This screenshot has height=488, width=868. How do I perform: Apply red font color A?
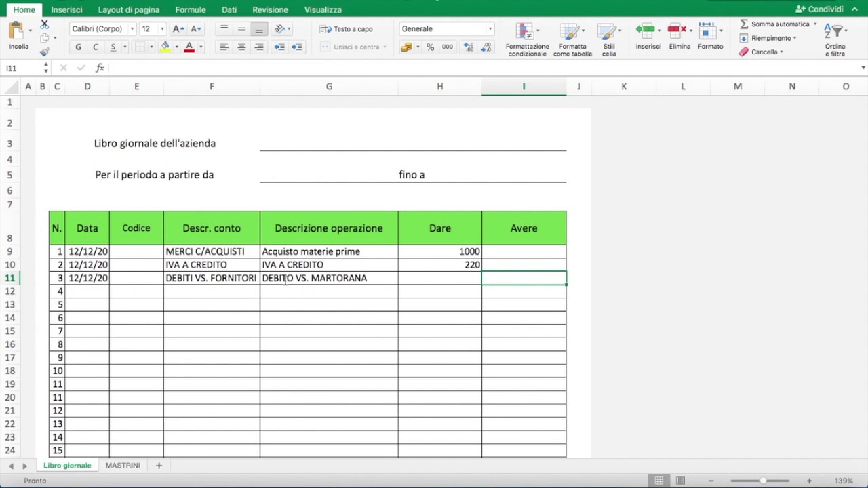pyautogui.click(x=189, y=47)
